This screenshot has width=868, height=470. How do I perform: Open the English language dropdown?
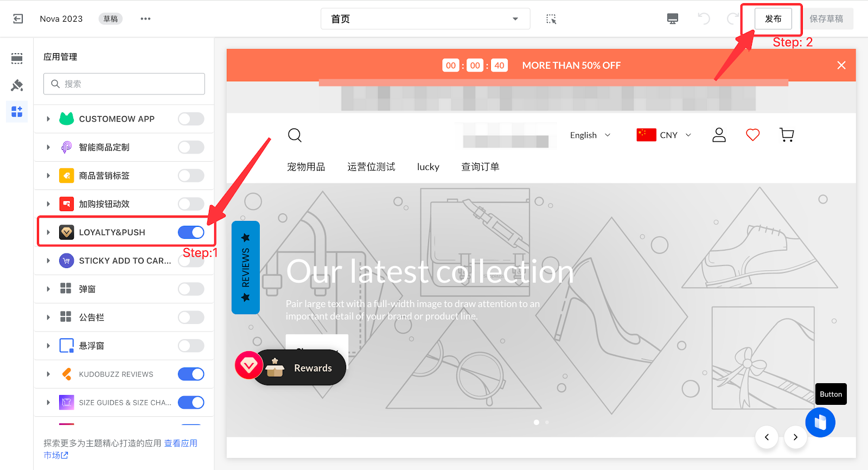[x=590, y=135]
